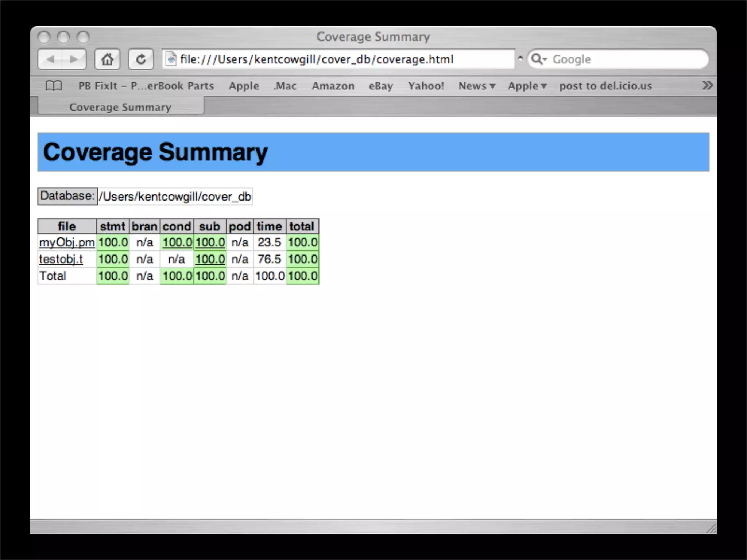This screenshot has width=747, height=560.
Task: Click /Users/kentcowgill/cover_db path cell
Action: 175,197
